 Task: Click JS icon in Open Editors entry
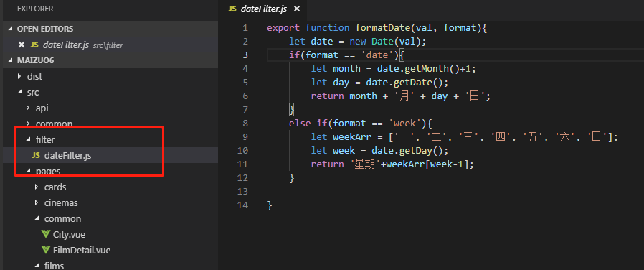point(34,45)
